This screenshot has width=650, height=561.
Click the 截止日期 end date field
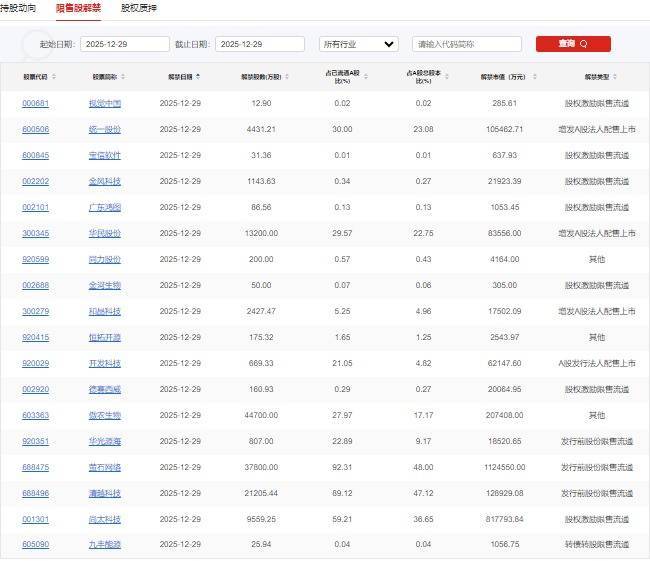point(259,44)
